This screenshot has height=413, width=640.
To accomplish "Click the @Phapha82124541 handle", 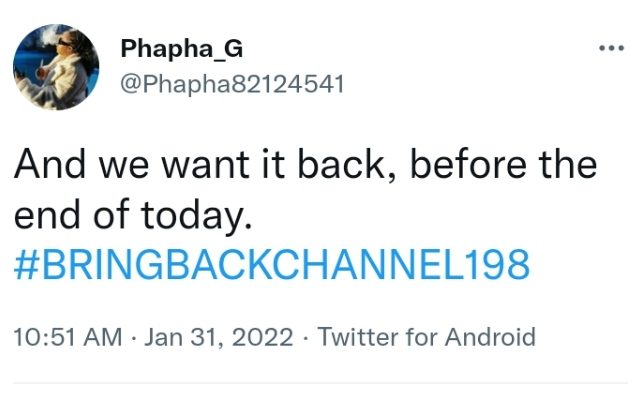I will click(x=232, y=83).
